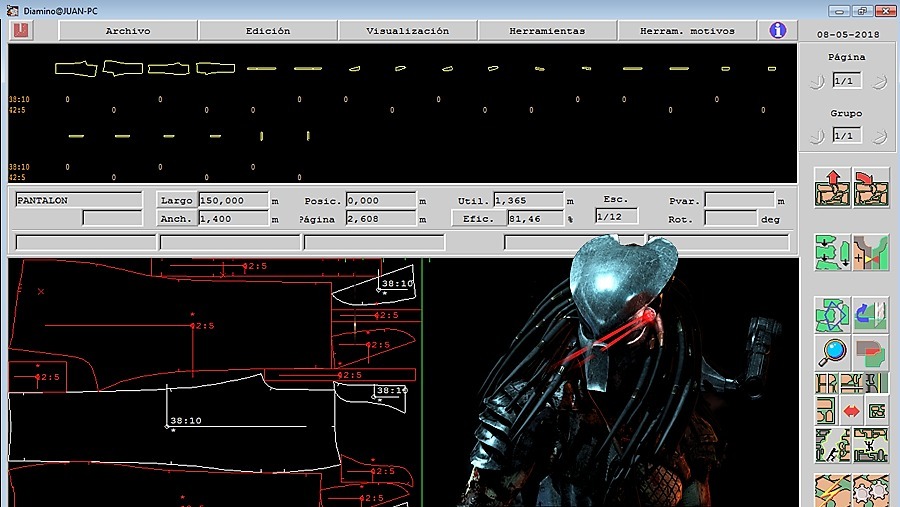The image size is (900, 507).
Task: Select the gray-red-green overlapping pieces tool
Action: coord(871,352)
